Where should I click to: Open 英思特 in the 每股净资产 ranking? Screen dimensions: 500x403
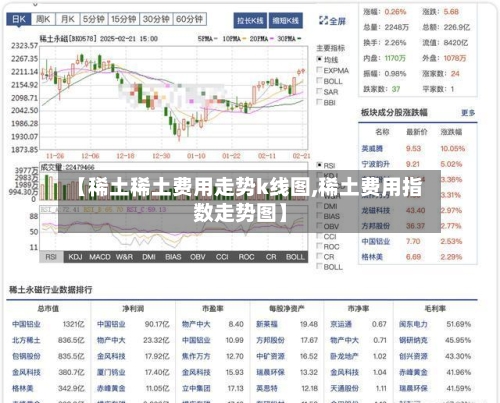(x=267, y=388)
